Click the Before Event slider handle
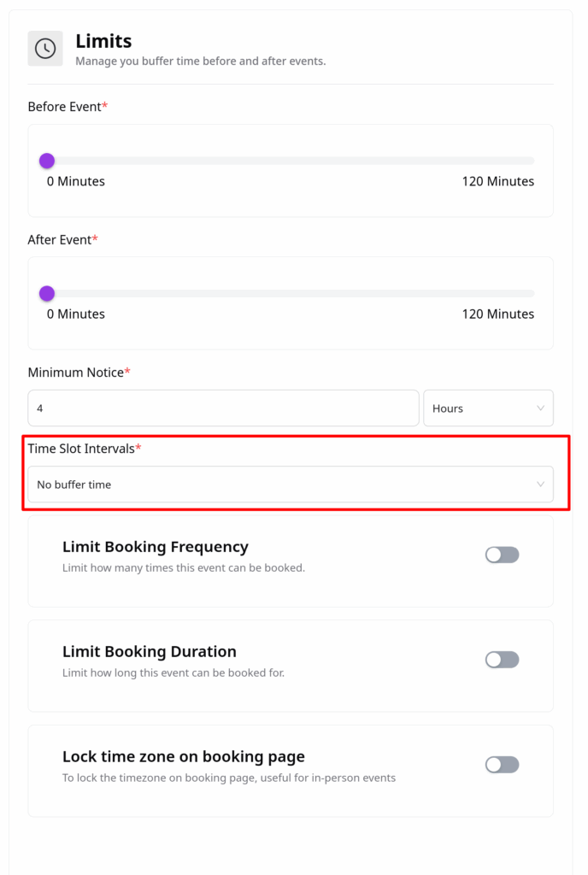The image size is (588, 875). pyautogui.click(x=47, y=161)
